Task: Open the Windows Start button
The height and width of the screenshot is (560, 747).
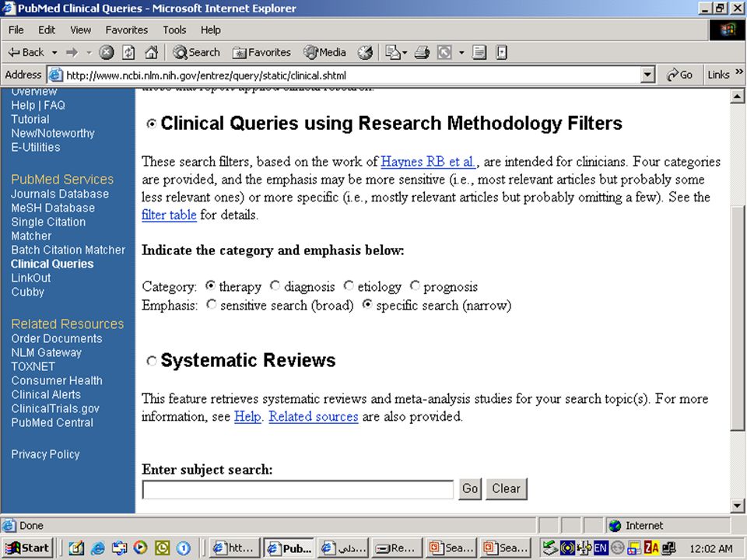Action: [28, 548]
